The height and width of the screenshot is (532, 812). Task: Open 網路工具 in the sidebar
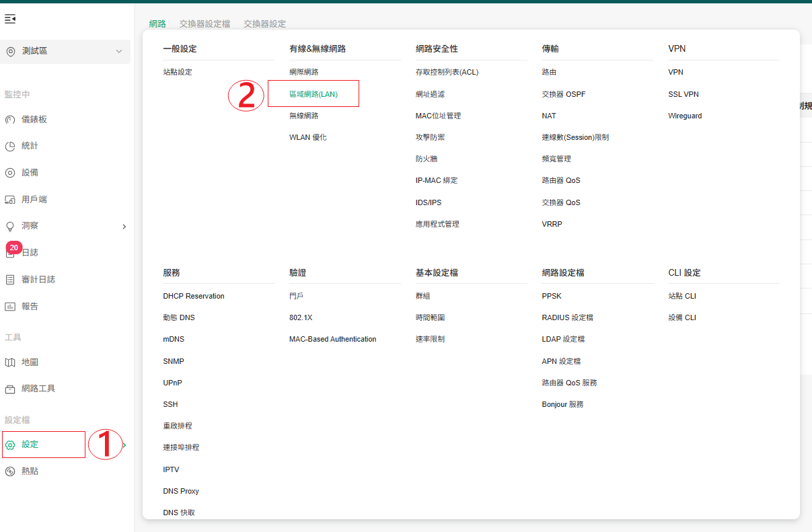click(38, 389)
